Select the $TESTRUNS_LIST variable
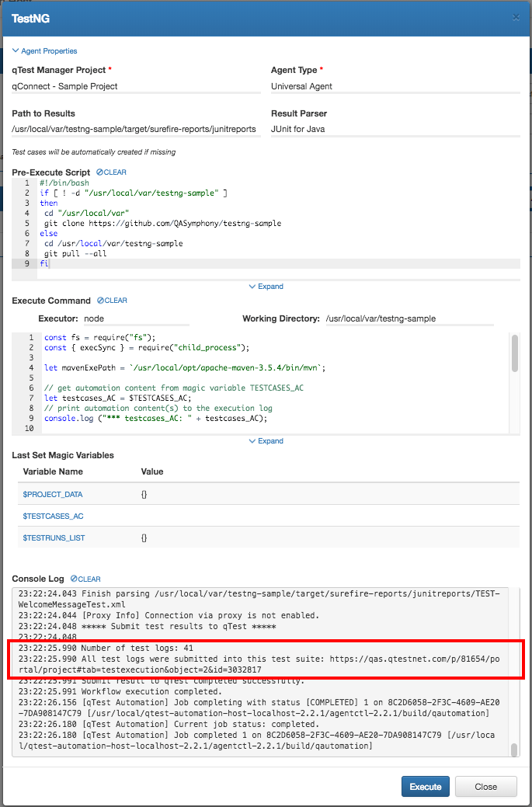The height and width of the screenshot is (807, 532). pos(54,537)
